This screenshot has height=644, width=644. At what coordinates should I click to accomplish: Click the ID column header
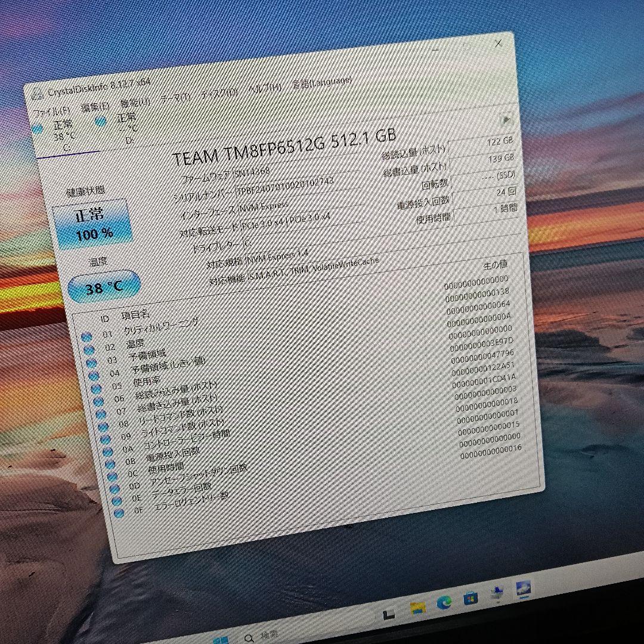pos(105,318)
